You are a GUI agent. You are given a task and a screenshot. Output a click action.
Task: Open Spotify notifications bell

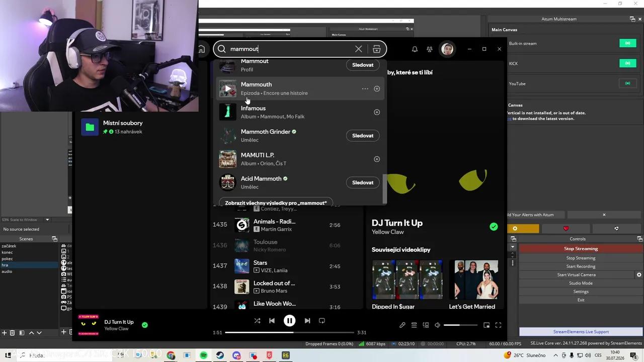[415, 49]
